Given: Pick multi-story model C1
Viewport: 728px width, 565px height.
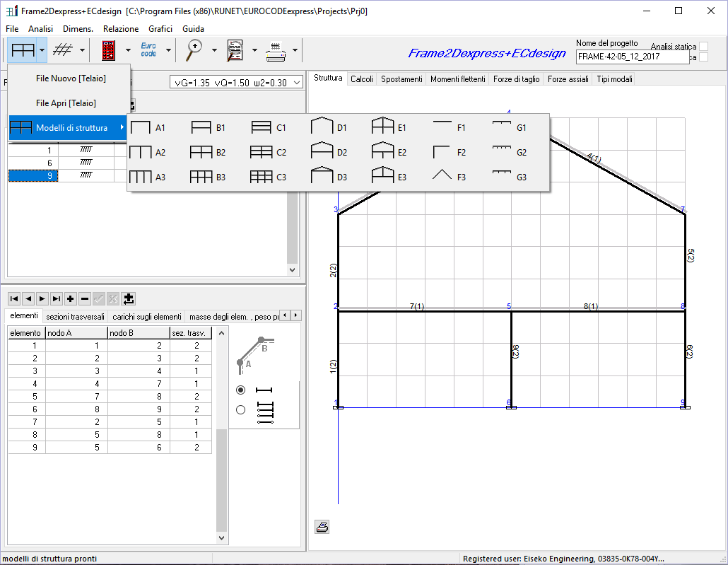Looking at the screenshot, I should pyautogui.click(x=269, y=128).
